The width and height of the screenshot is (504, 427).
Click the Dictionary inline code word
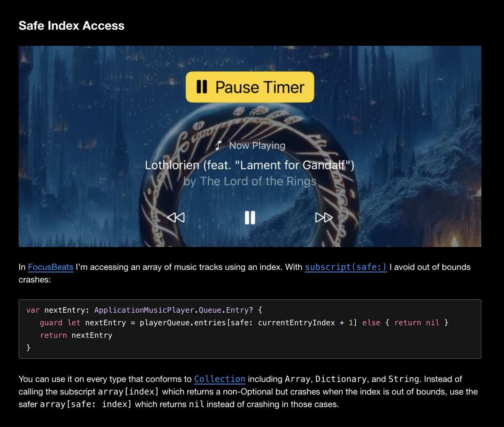[x=341, y=379]
